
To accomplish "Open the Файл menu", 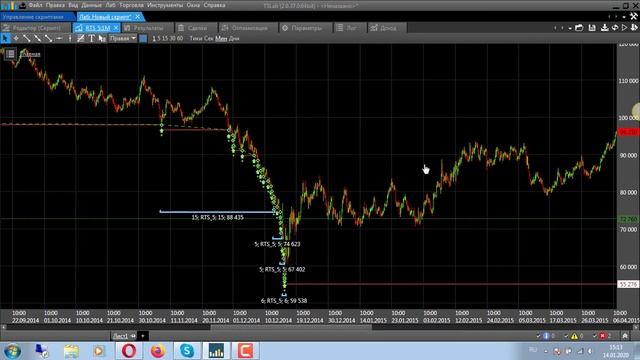I will (x=36, y=5).
